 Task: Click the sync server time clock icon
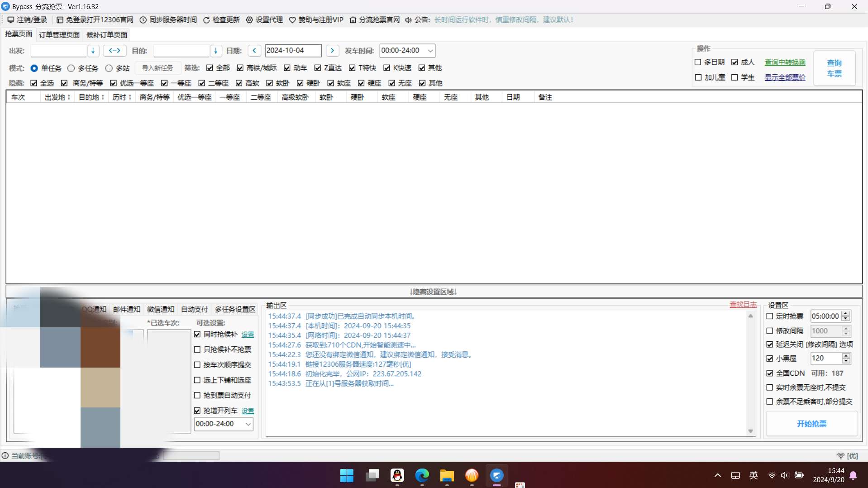click(x=143, y=20)
